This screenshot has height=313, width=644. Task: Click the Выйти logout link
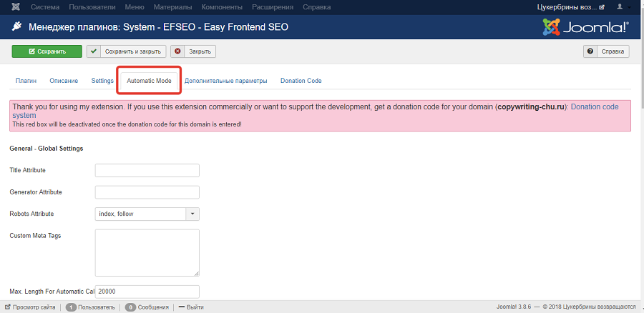[x=195, y=307]
